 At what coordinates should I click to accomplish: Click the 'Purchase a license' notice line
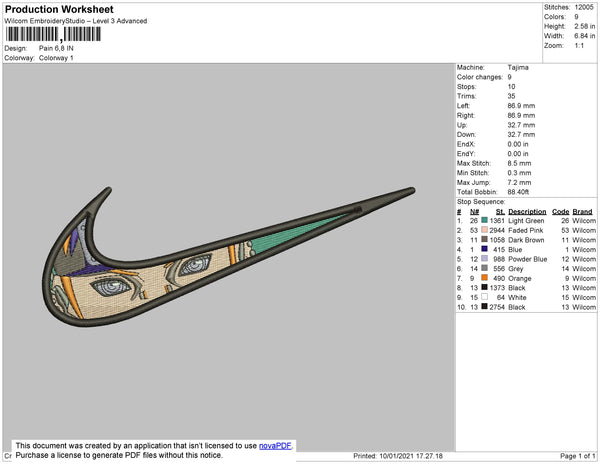pos(119,455)
